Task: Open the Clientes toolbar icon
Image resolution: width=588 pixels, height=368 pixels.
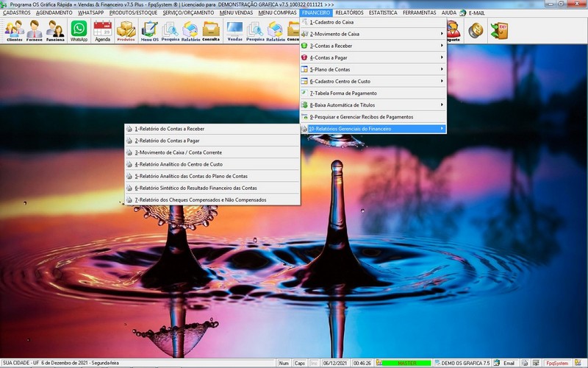Action: 14,30
